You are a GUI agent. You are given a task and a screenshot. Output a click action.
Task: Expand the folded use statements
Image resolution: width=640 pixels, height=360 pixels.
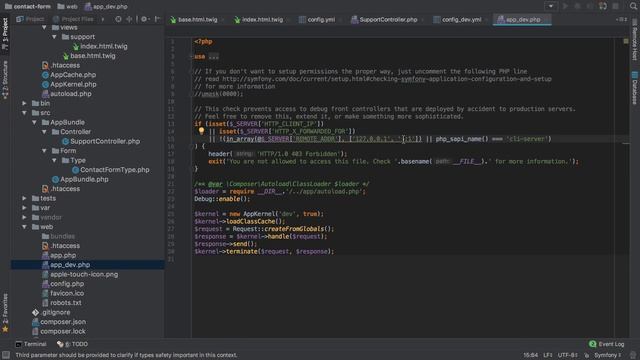click(213, 57)
